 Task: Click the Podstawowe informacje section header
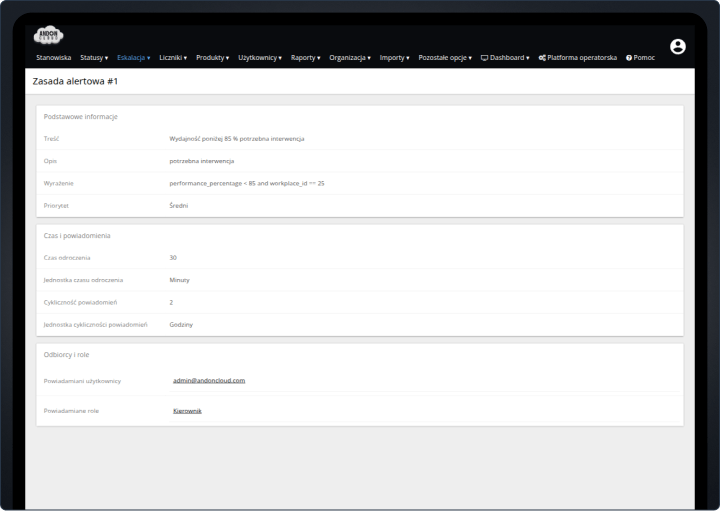pyautogui.click(x=81, y=117)
